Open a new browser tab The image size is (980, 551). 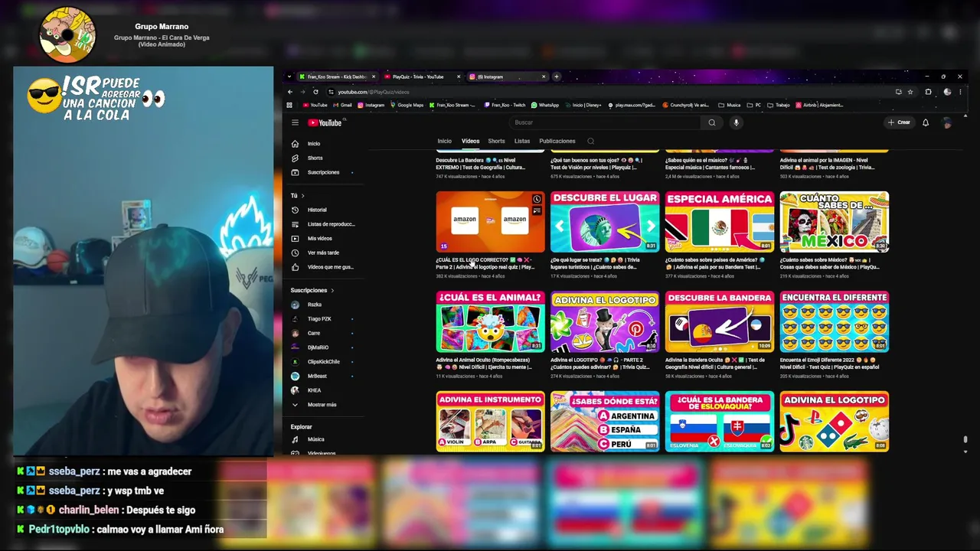point(557,77)
